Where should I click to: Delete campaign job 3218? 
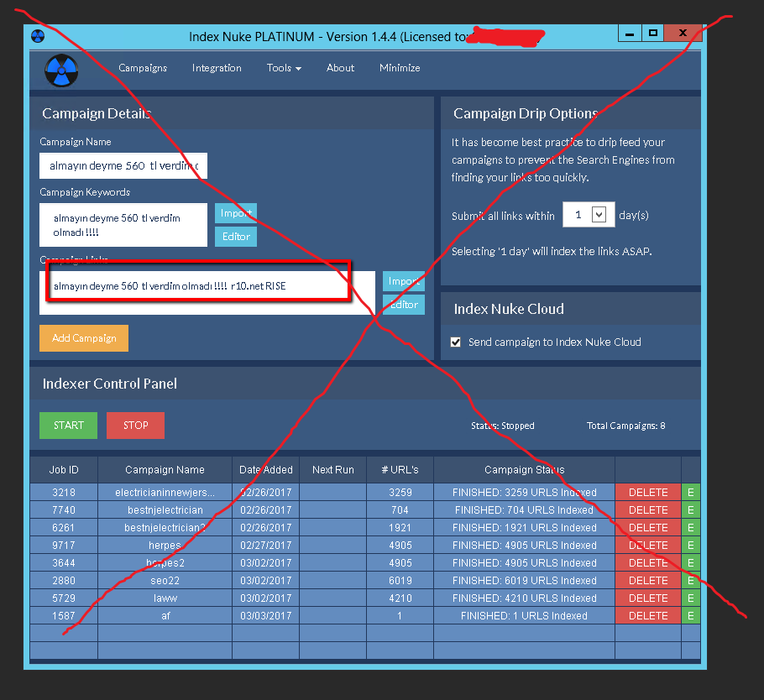[x=648, y=492]
